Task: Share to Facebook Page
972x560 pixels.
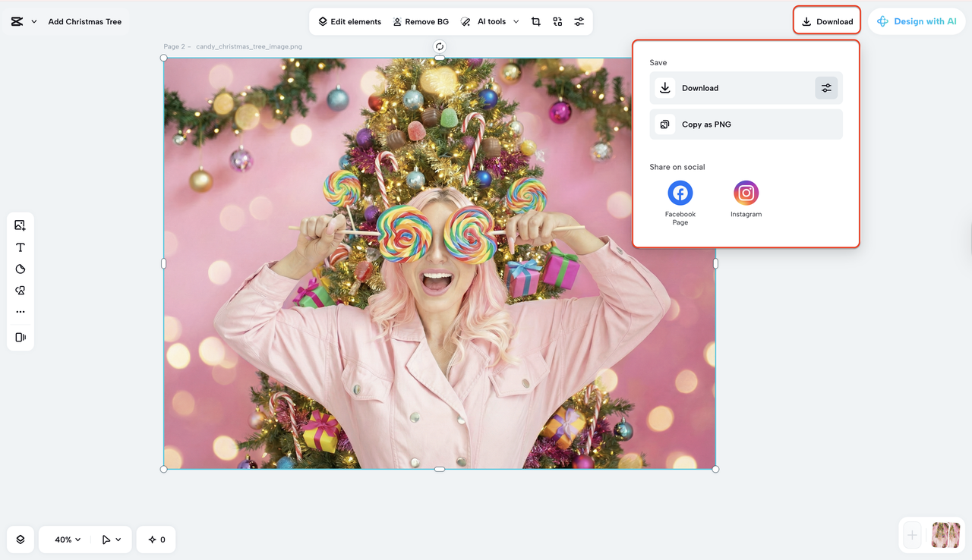Action: point(680,193)
